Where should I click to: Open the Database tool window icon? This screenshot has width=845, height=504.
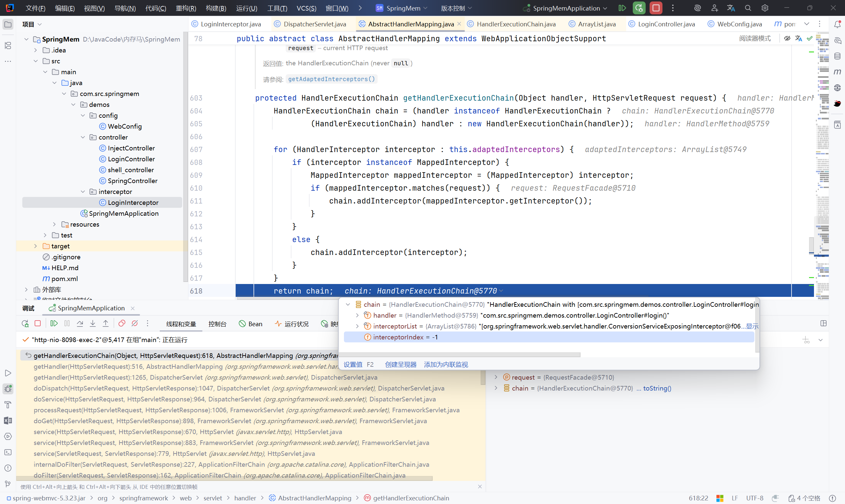point(837,56)
